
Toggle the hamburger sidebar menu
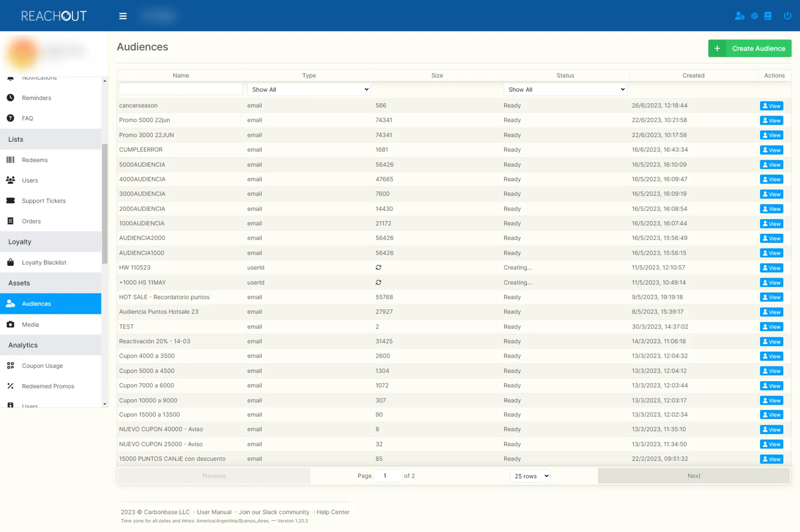pyautogui.click(x=123, y=16)
